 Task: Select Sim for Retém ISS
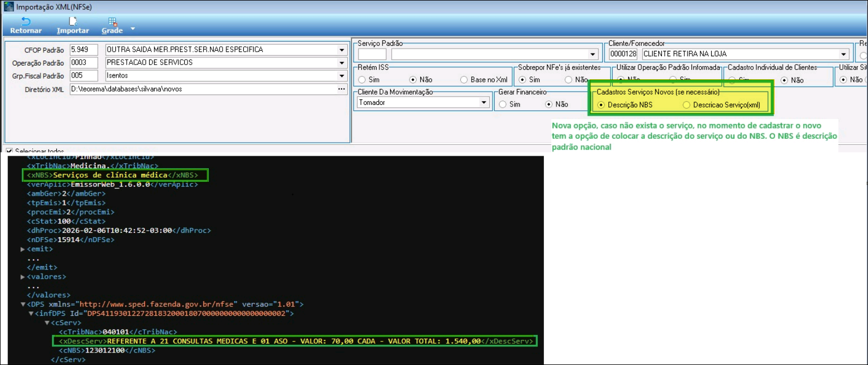tap(362, 80)
